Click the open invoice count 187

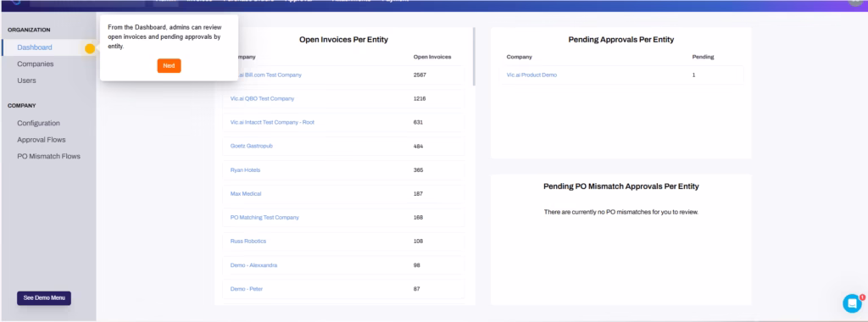(x=418, y=194)
